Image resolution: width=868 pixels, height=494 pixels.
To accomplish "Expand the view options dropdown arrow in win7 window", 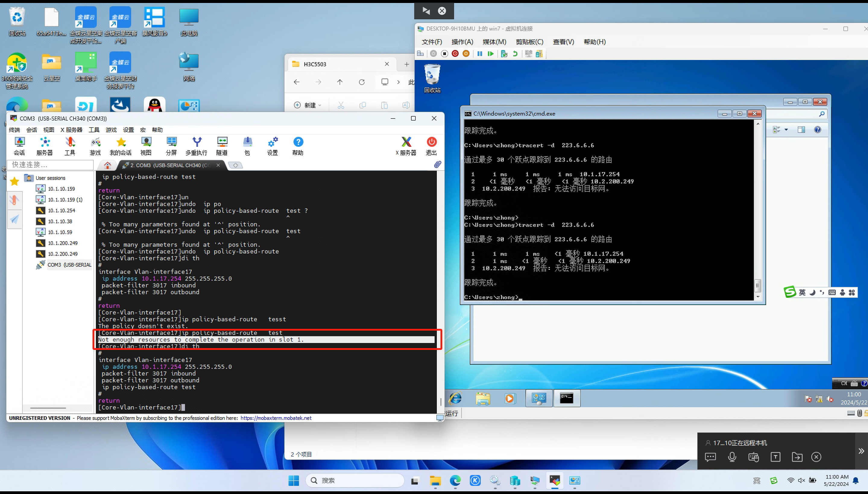I will (786, 130).
